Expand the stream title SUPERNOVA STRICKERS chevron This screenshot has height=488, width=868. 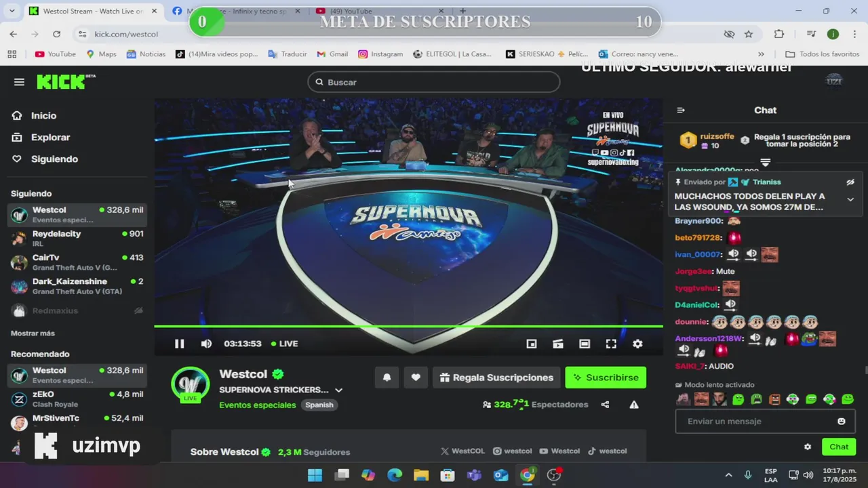tap(338, 390)
